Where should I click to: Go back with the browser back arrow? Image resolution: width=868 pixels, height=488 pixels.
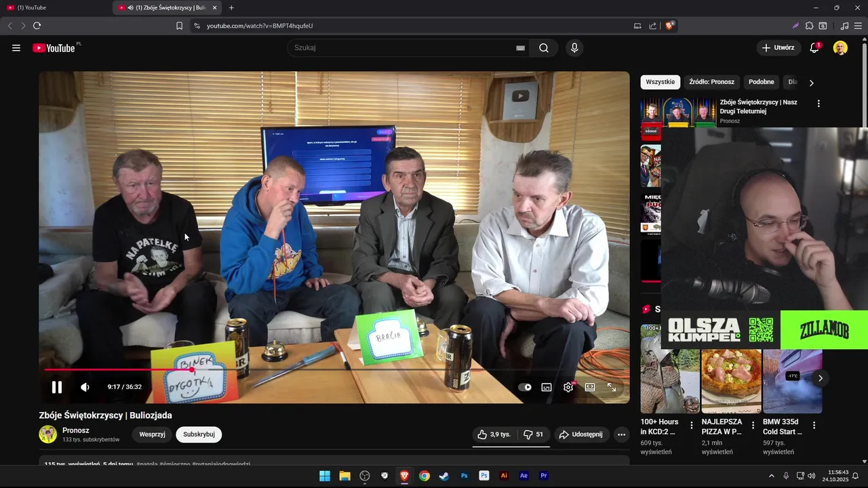point(10,26)
